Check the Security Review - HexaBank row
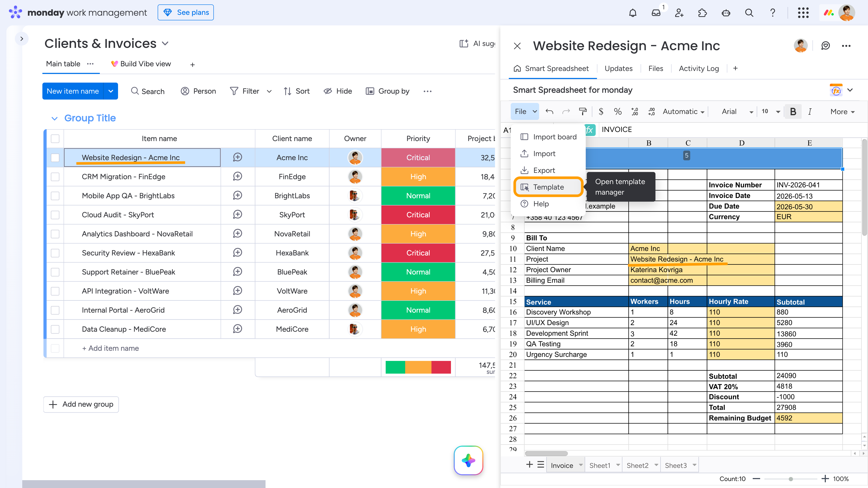The width and height of the screenshot is (868, 488). click(55, 253)
